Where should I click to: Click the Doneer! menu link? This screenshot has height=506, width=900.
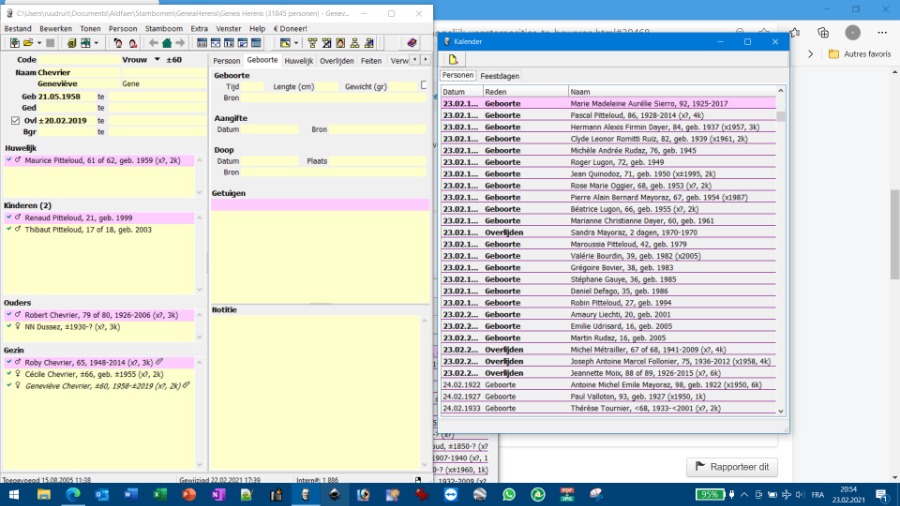coord(289,29)
